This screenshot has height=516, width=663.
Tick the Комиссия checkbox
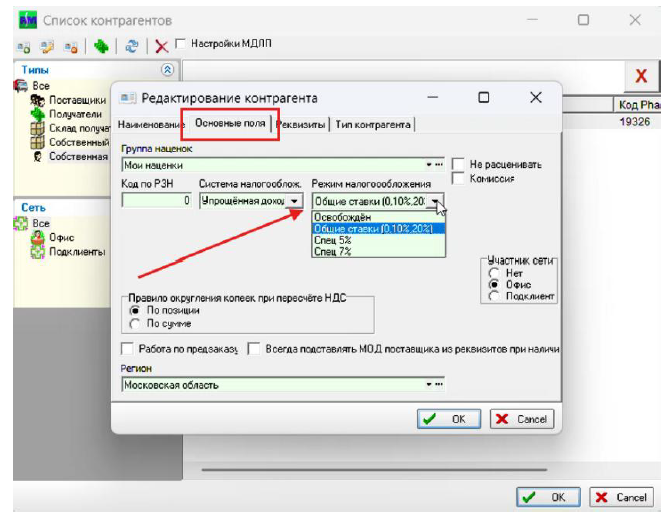click(x=457, y=178)
